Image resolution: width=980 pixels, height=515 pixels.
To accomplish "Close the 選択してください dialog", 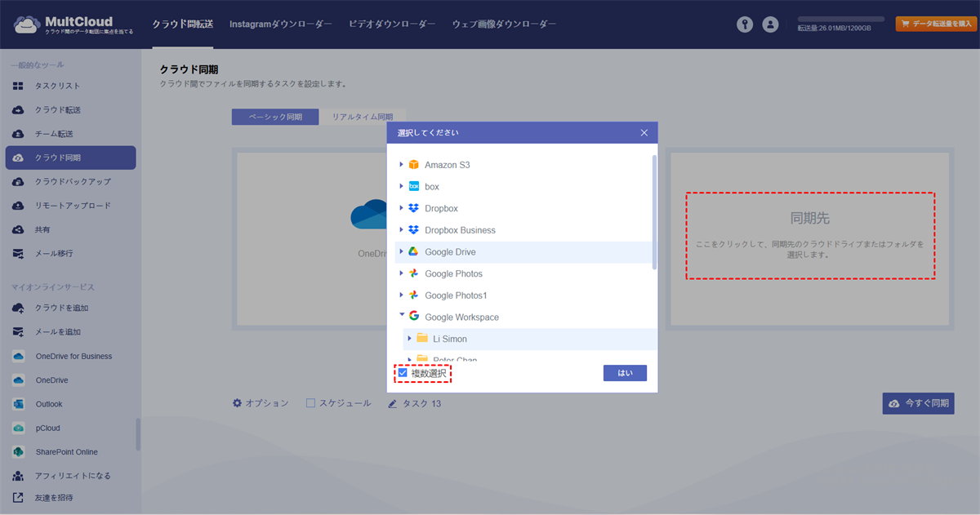I will [644, 132].
